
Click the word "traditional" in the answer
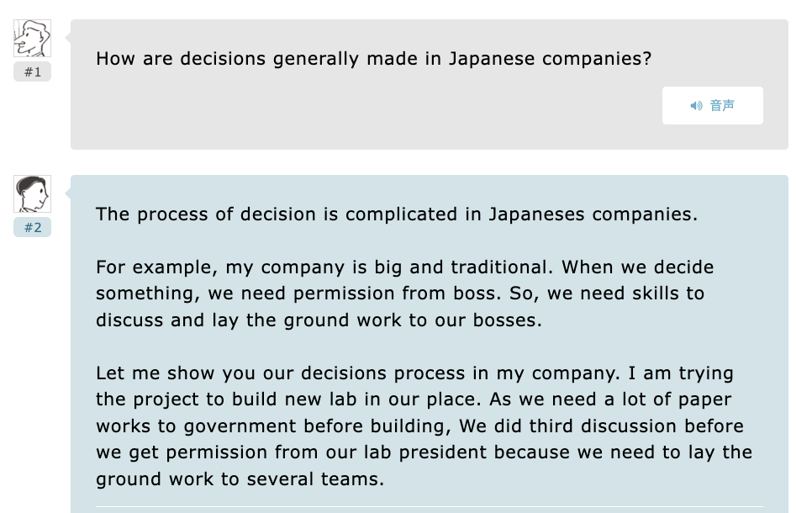coord(499,267)
